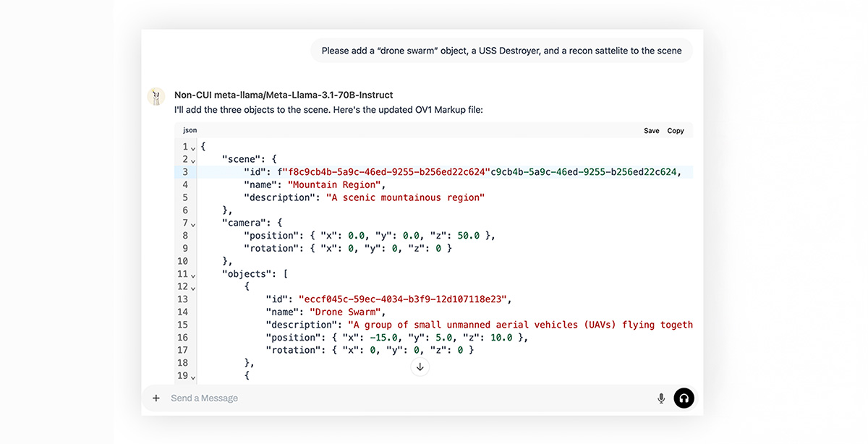Click the plus icon beside message input
This screenshot has width=868, height=444.
(x=156, y=398)
